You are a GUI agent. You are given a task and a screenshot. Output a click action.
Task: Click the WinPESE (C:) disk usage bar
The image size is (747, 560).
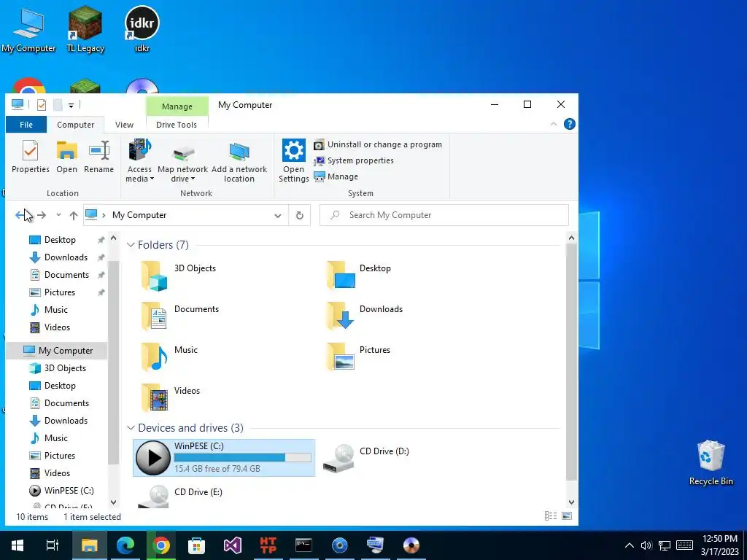[242, 458]
